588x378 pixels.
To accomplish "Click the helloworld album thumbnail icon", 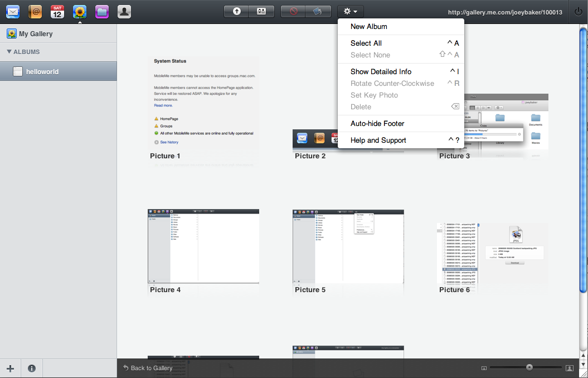I will [x=18, y=71].
